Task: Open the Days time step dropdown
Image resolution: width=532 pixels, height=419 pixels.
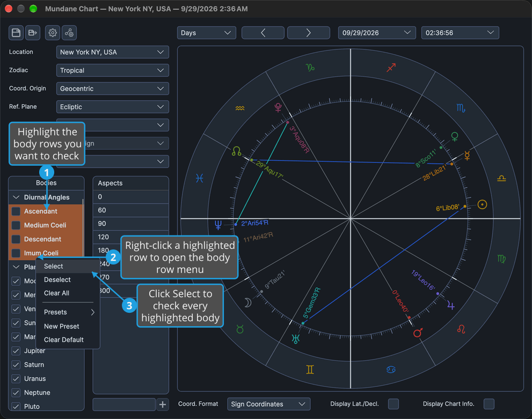Action: coord(206,33)
